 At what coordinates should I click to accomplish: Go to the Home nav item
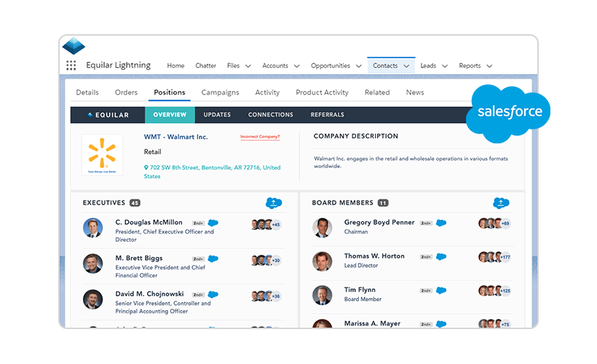(x=175, y=66)
